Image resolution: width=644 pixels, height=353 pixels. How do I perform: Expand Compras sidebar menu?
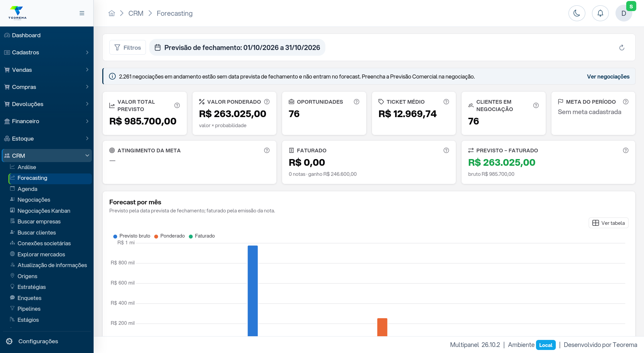47,87
